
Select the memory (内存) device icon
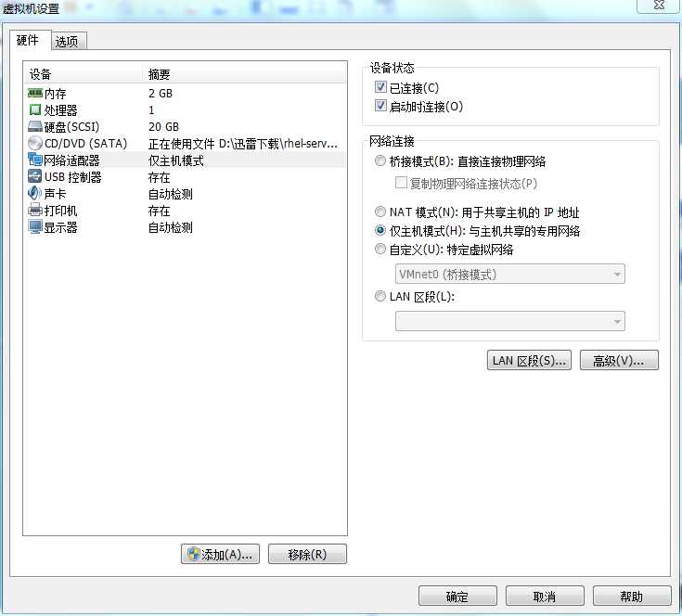click(35, 93)
